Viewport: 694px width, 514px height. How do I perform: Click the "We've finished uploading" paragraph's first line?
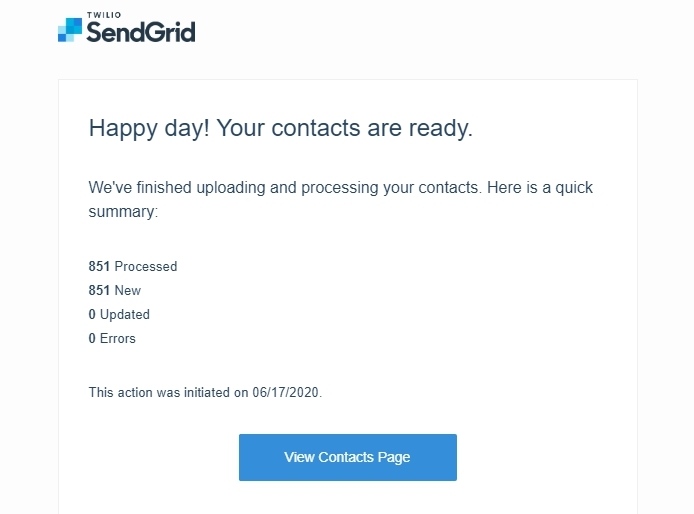coord(340,188)
